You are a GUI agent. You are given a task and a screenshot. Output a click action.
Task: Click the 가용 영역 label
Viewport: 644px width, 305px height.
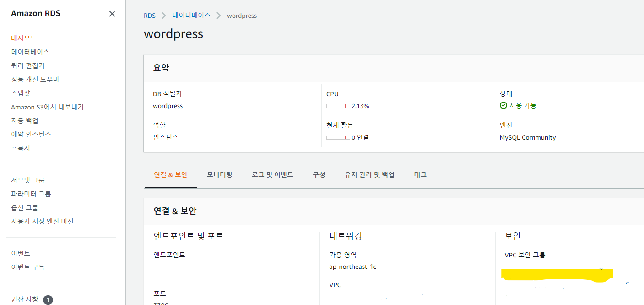343,255
